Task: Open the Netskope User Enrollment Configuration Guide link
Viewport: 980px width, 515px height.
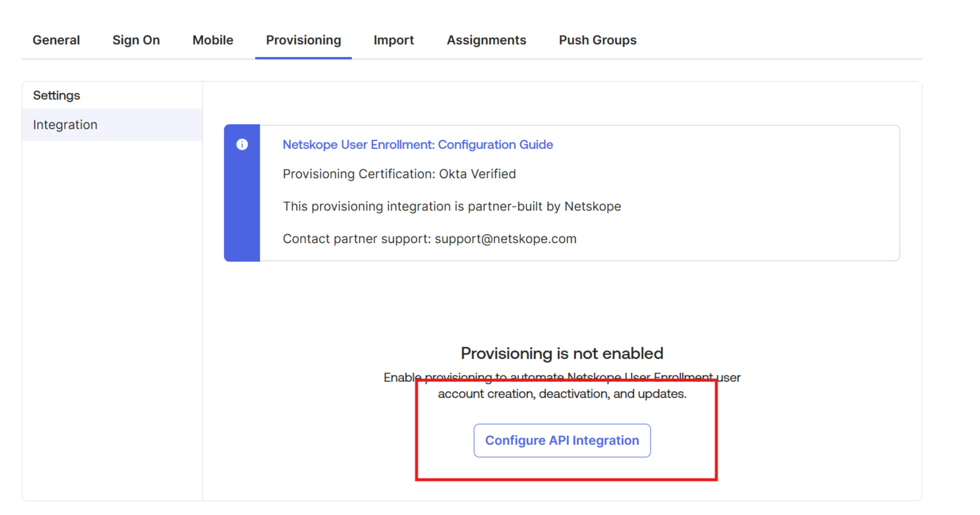Action: [x=418, y=145]
